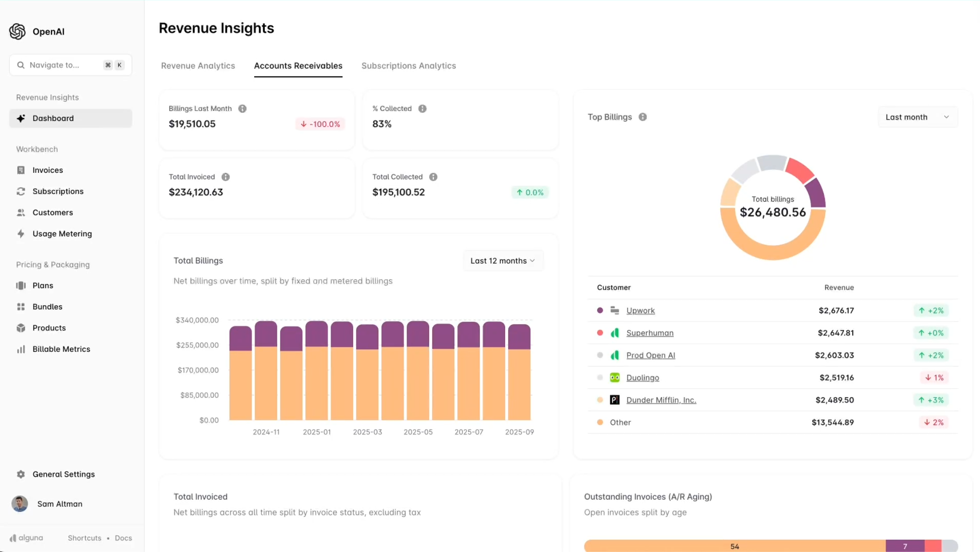Click the purple legend dot beside Upwork
This screenshot has height=552, width=980.
click(600, 310)
